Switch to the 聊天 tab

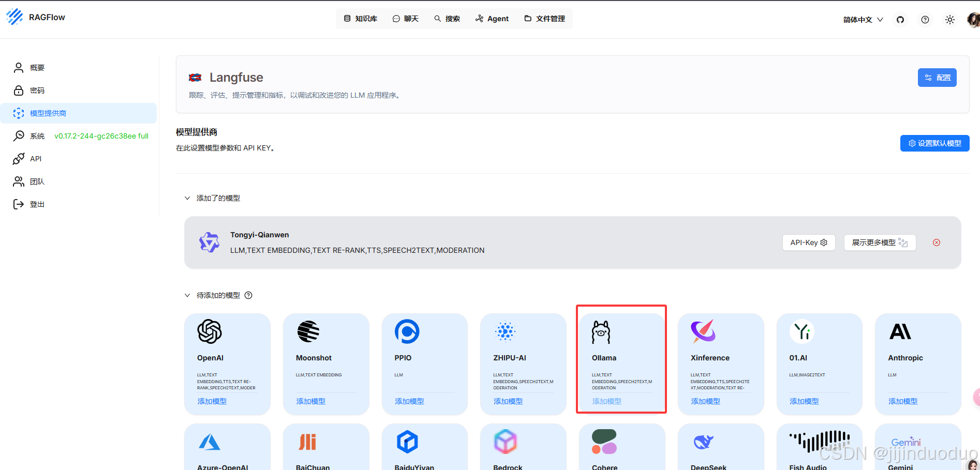(x=406, y=19)
